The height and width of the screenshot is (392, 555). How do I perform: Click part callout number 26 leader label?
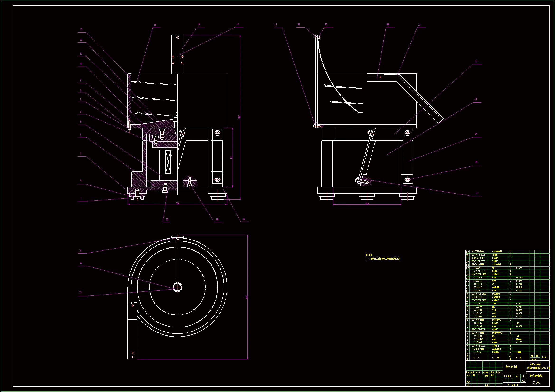(x=477, y=193)
